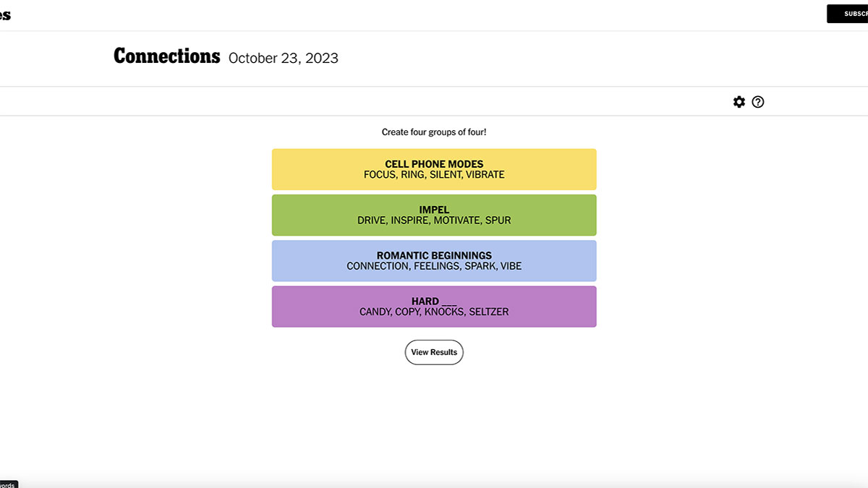Click the "Create four groups of four!" text
Viewport: 868px width, 488px height.
[x=434, y=132]
